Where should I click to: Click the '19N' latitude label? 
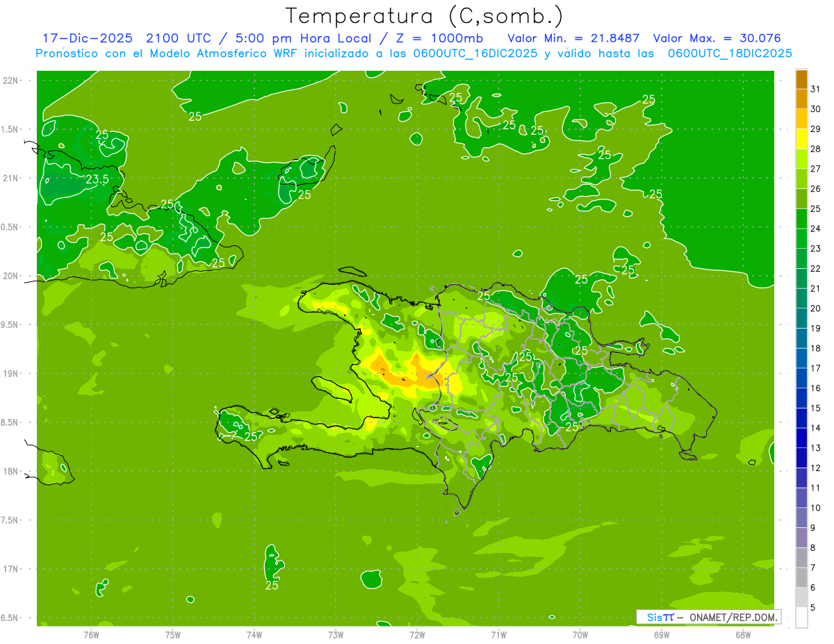[x=10, y=374]
